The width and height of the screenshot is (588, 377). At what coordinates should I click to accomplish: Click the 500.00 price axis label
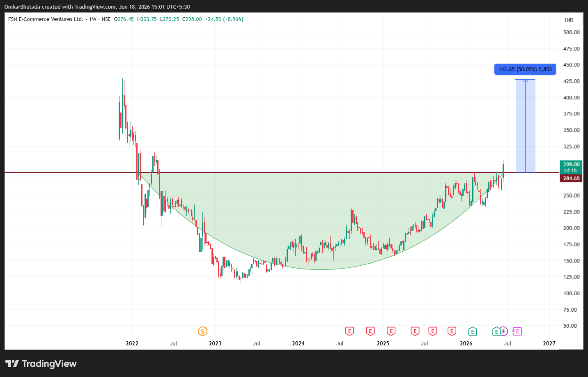572,32
